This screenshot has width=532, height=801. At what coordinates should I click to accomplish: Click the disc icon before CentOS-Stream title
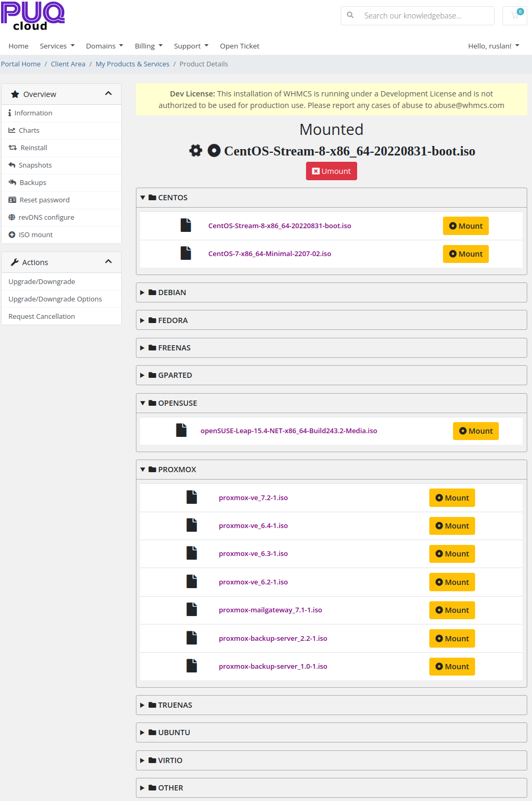point(214,151)
